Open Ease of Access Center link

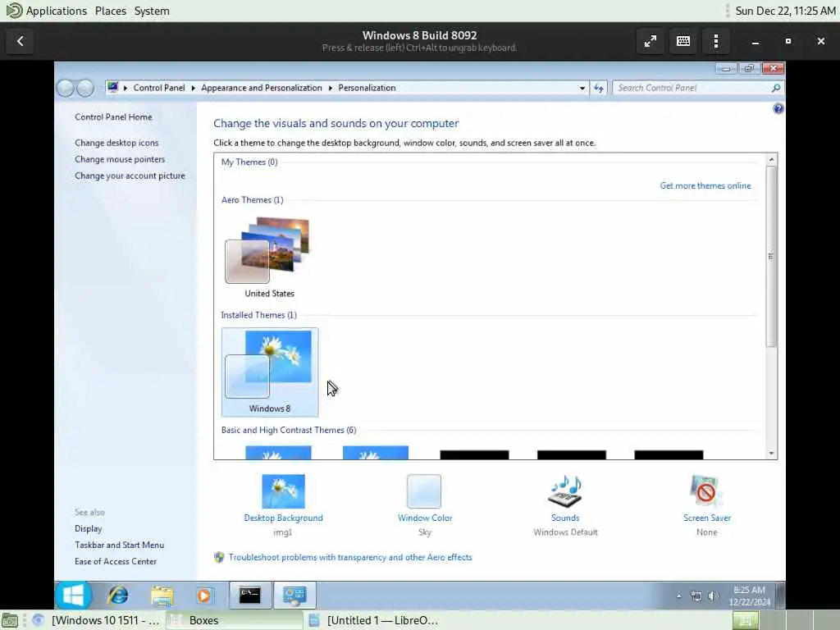pos(116,561)
